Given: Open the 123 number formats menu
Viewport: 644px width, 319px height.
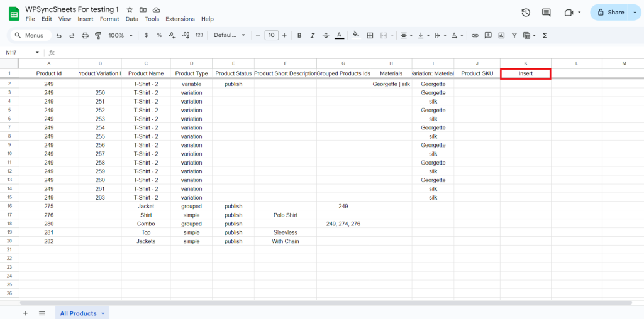Looking at the screenshot, I should [x=199, y=36].
